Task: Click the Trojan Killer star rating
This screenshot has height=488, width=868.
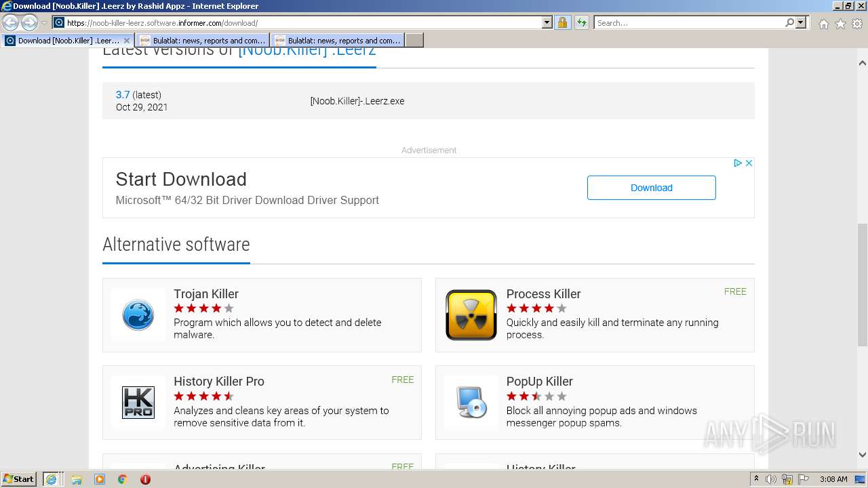Action: [203, 308]
